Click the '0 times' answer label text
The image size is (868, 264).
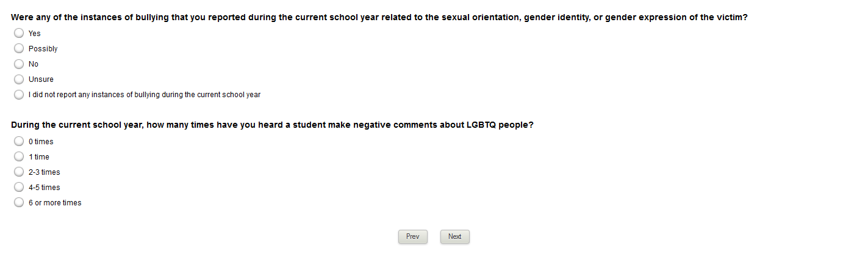41,142
